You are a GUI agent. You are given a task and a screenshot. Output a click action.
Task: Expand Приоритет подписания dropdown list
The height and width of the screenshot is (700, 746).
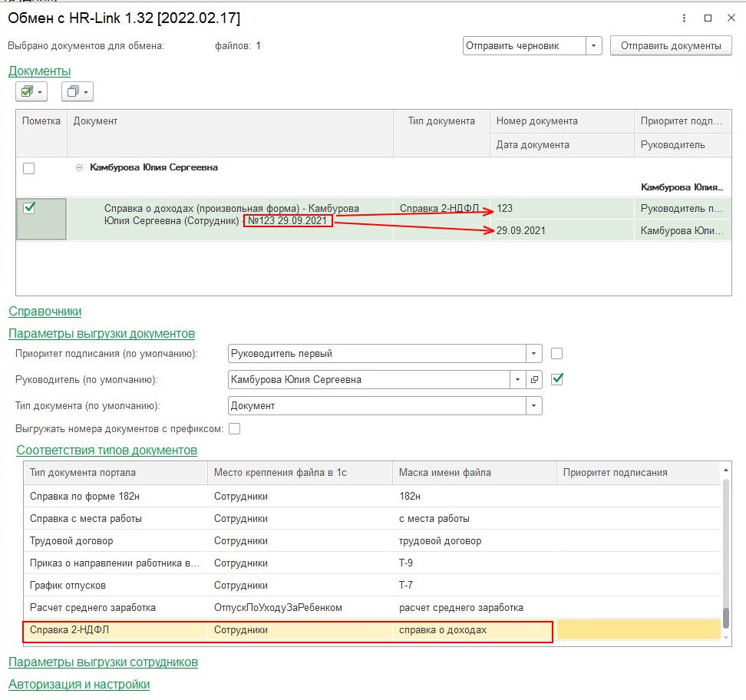pos(534,354)
